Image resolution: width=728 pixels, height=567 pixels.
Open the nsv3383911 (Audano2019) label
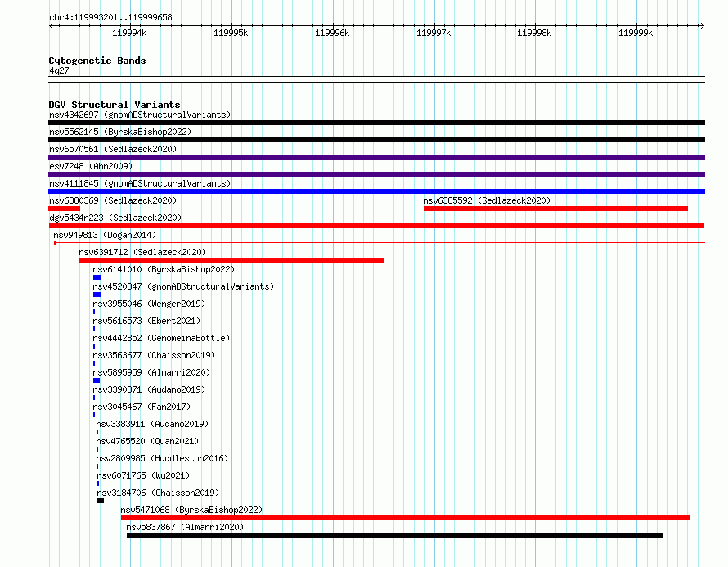pyautogui.click(x=152, y=424)
